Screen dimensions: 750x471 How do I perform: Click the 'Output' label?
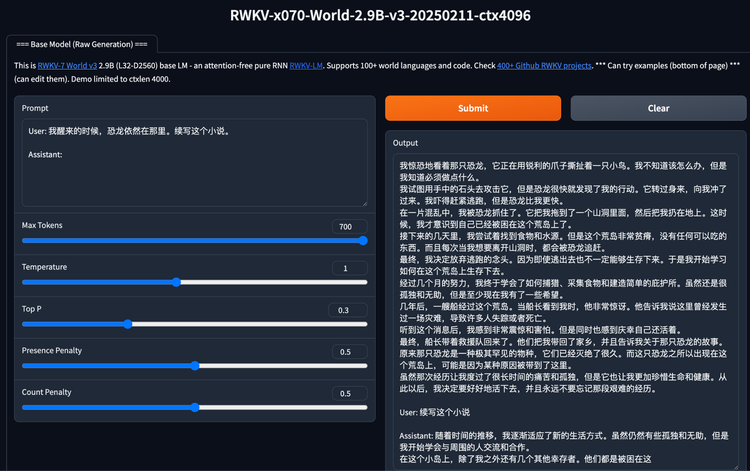[405, 143]
